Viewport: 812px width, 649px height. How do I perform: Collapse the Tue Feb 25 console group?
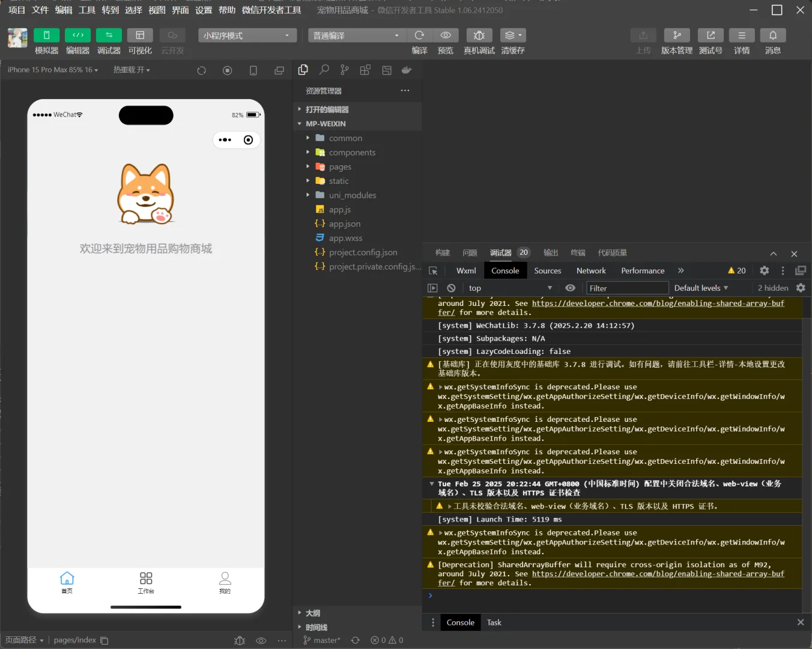[432, 484]
